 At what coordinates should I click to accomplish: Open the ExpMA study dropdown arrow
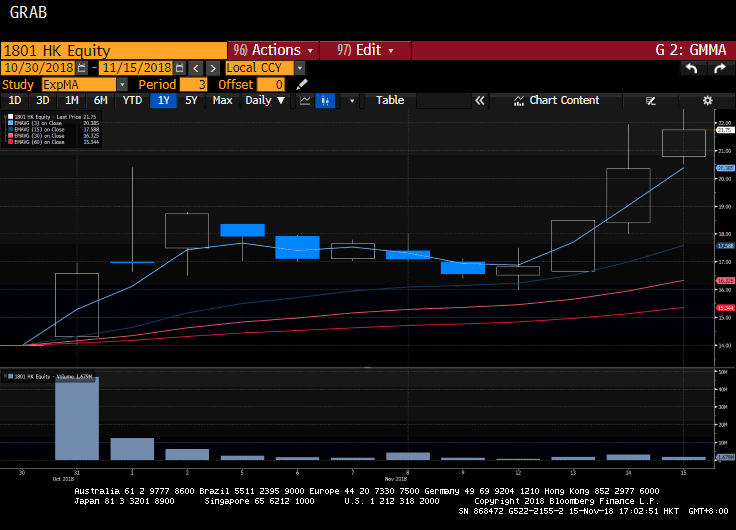[x=122, y=84]
